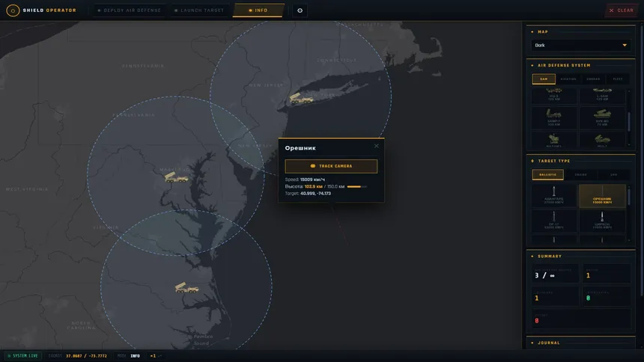
Task: Select the UAV target type
Action: pos(613,174)
